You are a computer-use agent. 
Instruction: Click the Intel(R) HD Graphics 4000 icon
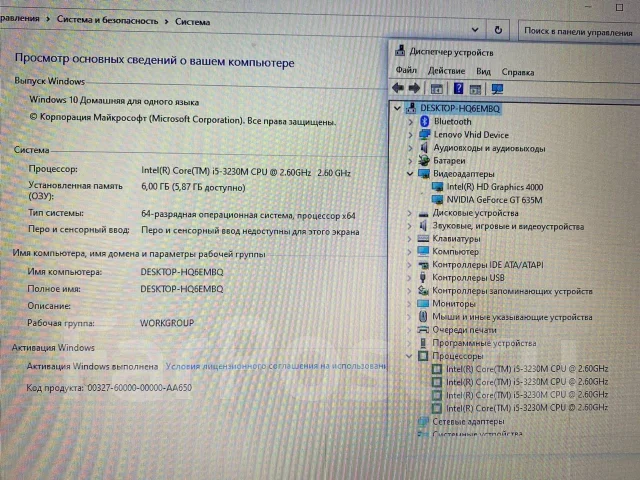437,187
